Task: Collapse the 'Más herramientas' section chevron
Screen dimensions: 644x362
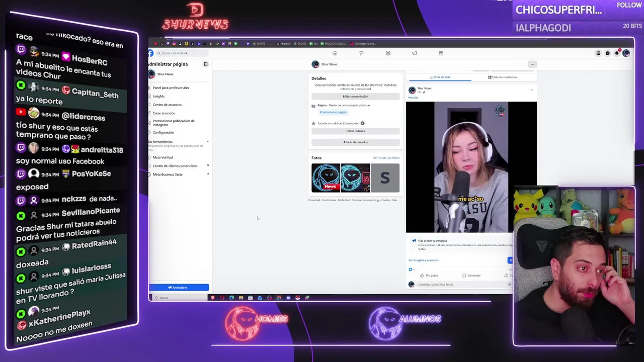Action: tap(207, 142)
